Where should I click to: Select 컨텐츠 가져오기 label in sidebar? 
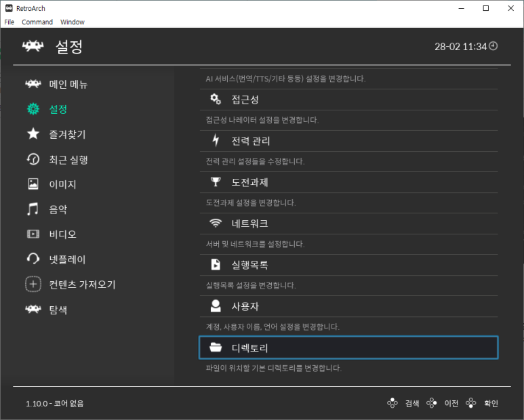(82, 285)
